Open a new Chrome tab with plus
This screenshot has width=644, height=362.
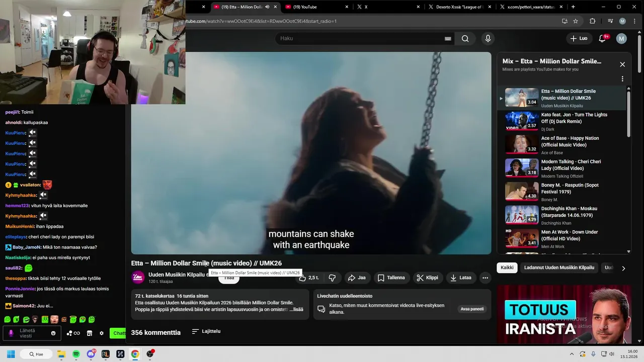pyautogui.click(x=573, y=7)
